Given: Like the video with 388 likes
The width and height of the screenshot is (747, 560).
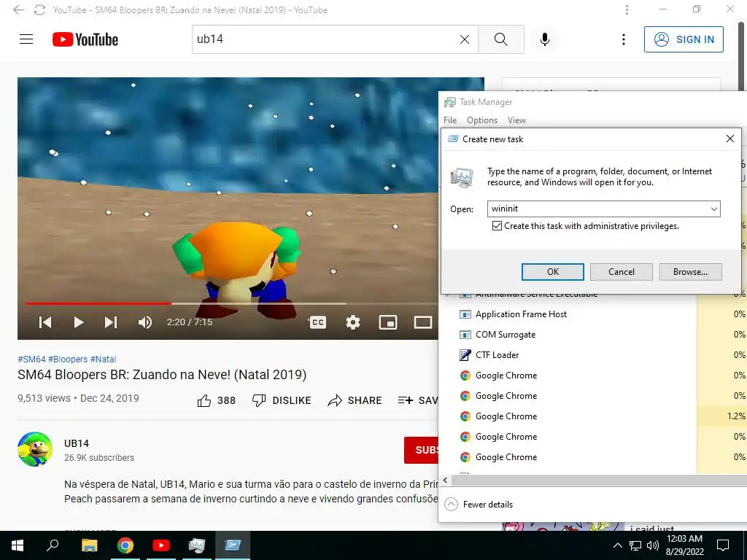Looking at the screenshot, I should tap(216, 400).
